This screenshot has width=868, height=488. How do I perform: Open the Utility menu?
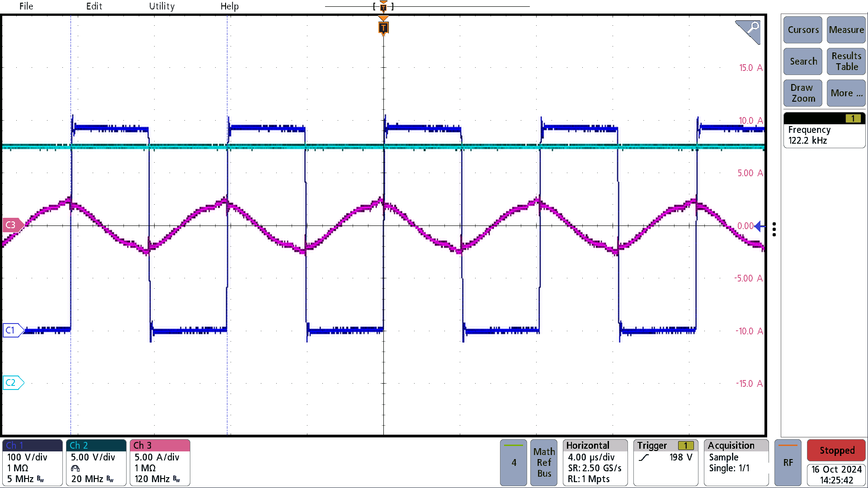click(162, 6)
